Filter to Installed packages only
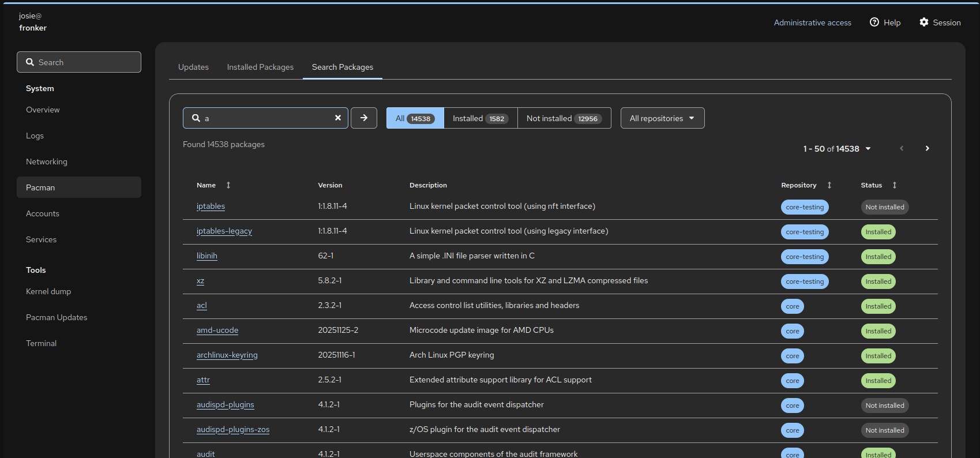This screenshot has height=458, width=980. pyautogui.click(x=480, y=118)
